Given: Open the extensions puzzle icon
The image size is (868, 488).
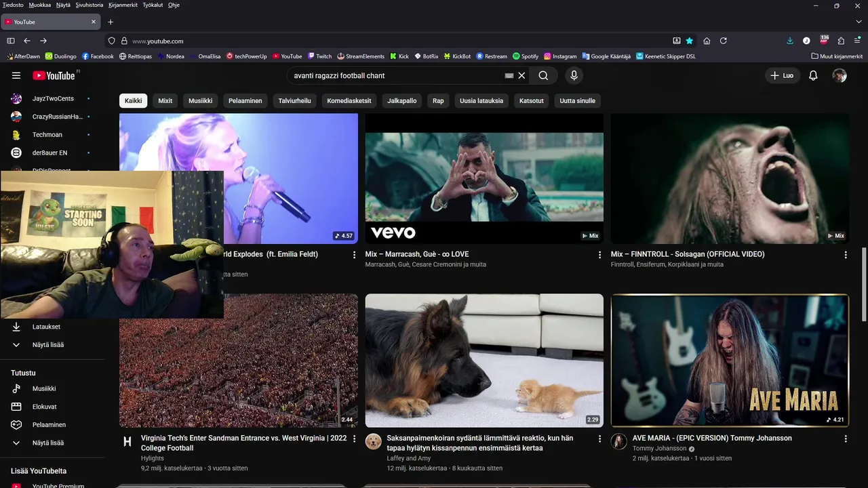Looking at the screenshot, I should point(841,41).
